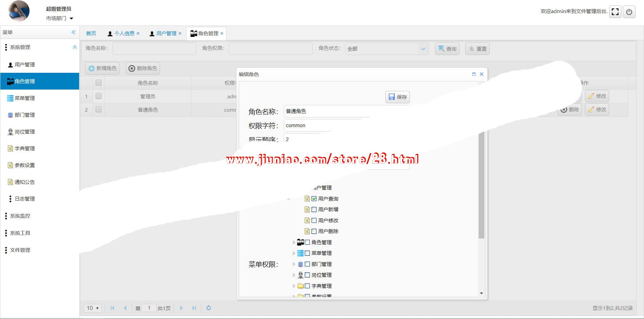644x319 pixels.
Task: Open 日志管理 in the sidebar
Action: click(40, 199)
